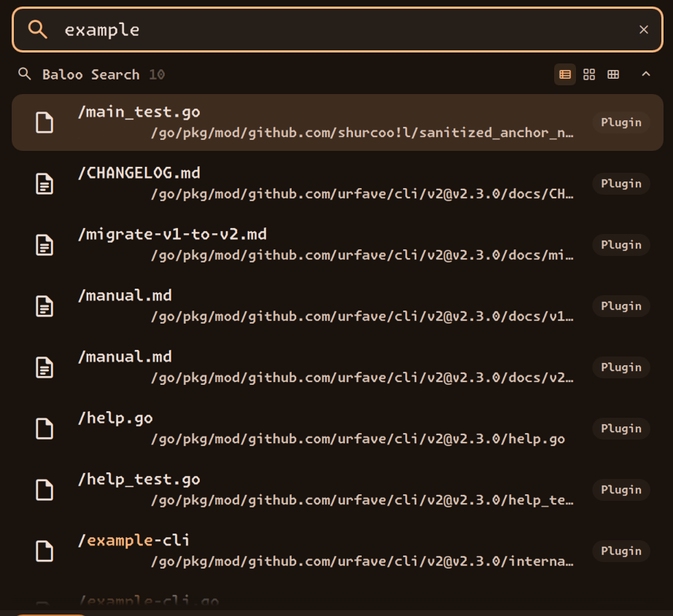Click the file icon for help_test.go
673x616 pixels.
44,490
